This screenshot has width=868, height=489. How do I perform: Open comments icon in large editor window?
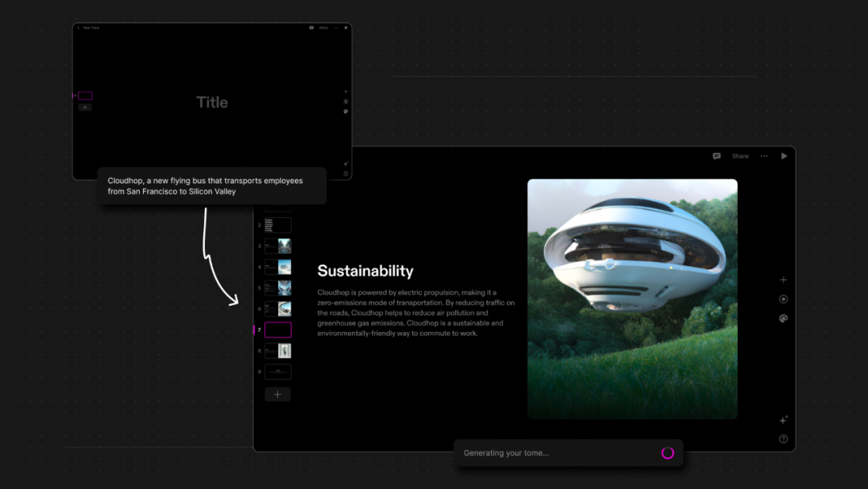[716, 156]
